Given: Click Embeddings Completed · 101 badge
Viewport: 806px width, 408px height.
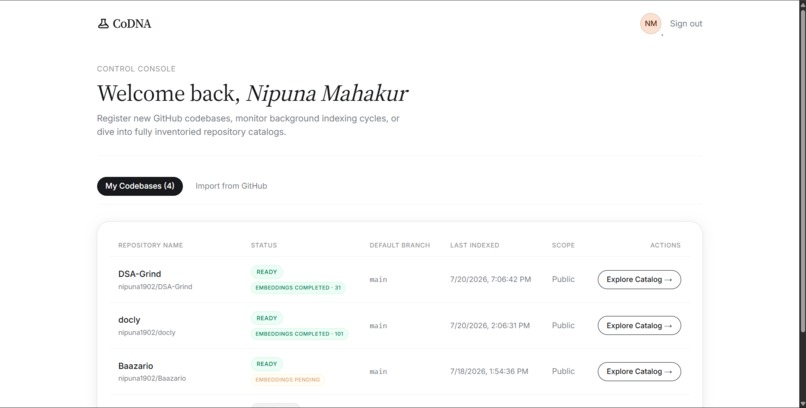Looking at the screenshot, I should point(299,334).
